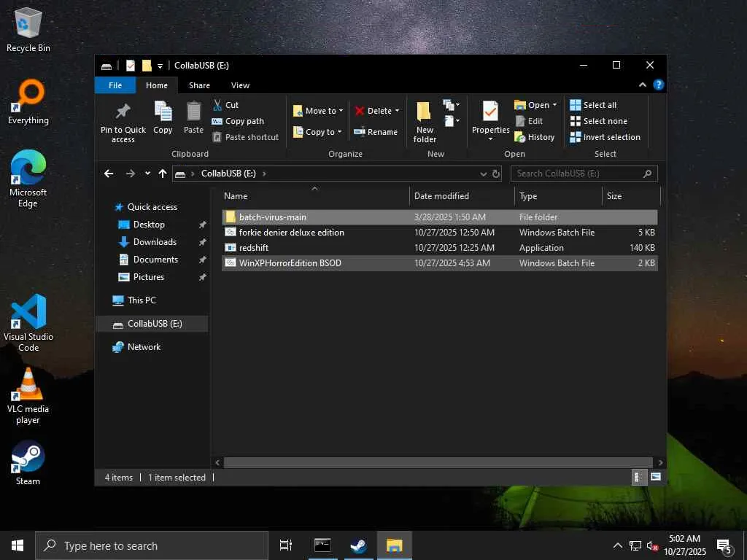Click Select none in the ribbon
The width and height of the screenshot is (747, 560).
tap(599, 121)
